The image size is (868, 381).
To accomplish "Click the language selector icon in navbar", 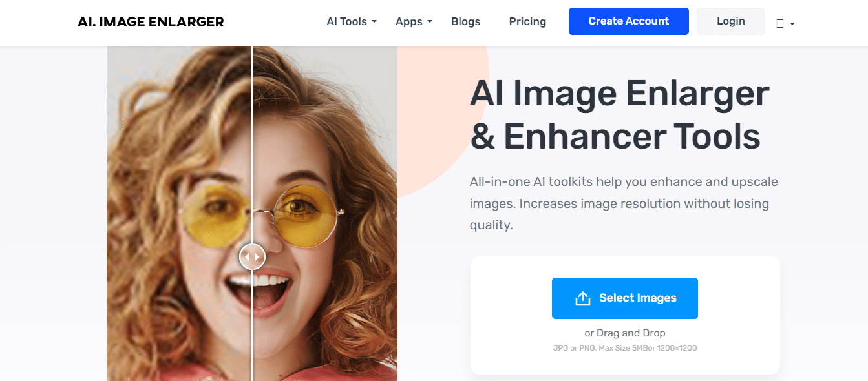I will click(x=780, y=23).
